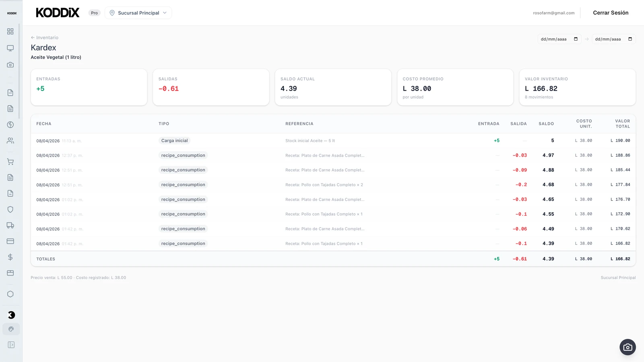Screen dimensions: 644x362
Task: Open the dashboard grid icon in sidebar
Action: 10,31
